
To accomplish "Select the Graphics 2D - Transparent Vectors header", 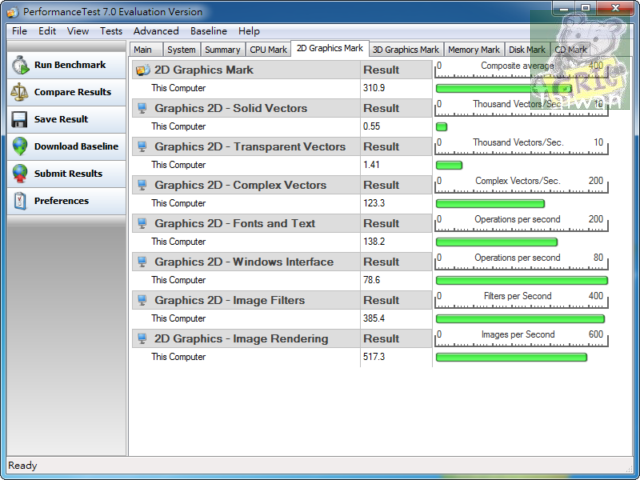I will click(x=250, y=147).
